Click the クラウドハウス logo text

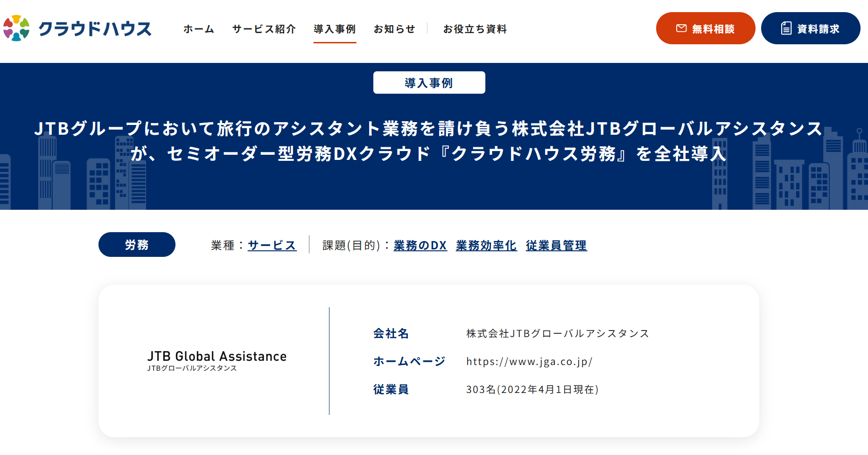tap(95, 29)
